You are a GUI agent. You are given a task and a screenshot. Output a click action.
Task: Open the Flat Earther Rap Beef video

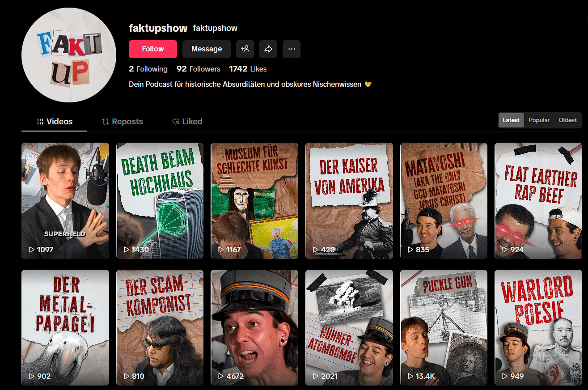pyautogui.click(x=538, y=200)
